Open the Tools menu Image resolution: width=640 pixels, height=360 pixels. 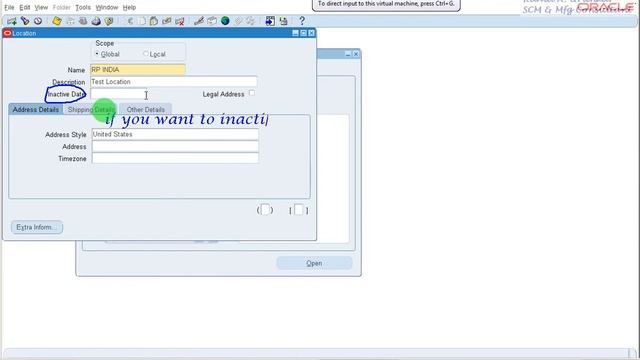(x=83, y=7)
